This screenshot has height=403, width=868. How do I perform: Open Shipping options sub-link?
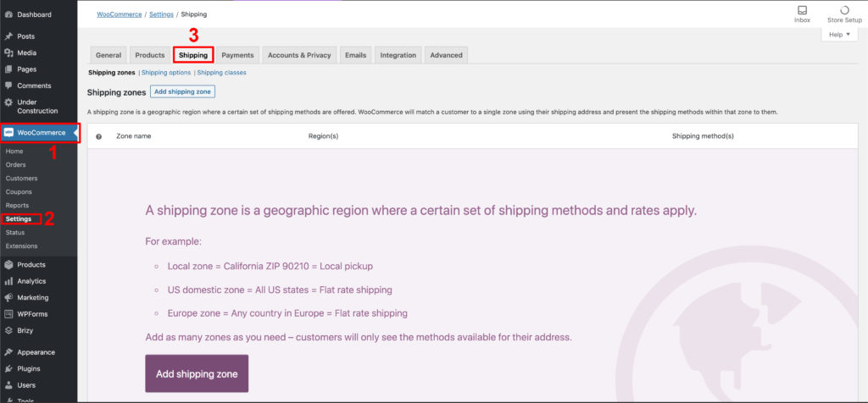tap(166, 73)
